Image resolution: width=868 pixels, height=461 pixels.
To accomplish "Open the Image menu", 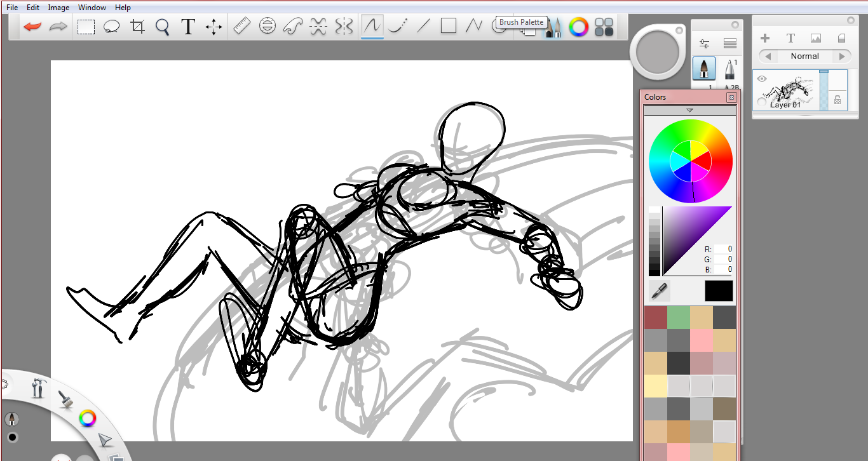I will [58, 8].
